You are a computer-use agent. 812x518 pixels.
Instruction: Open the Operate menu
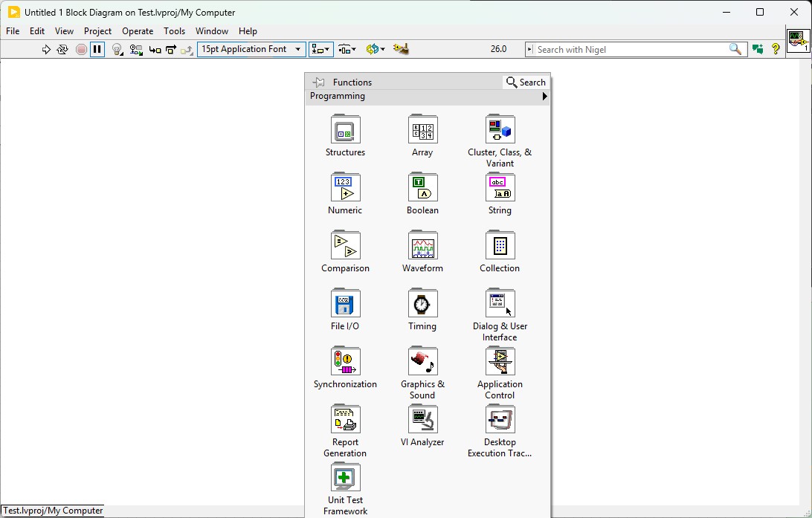point(138,31)
